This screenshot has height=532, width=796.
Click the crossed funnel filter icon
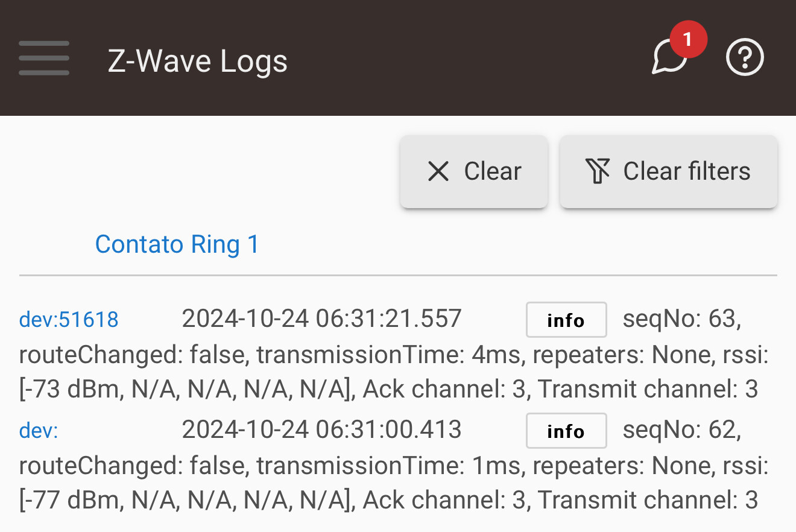tap(598, 171)
